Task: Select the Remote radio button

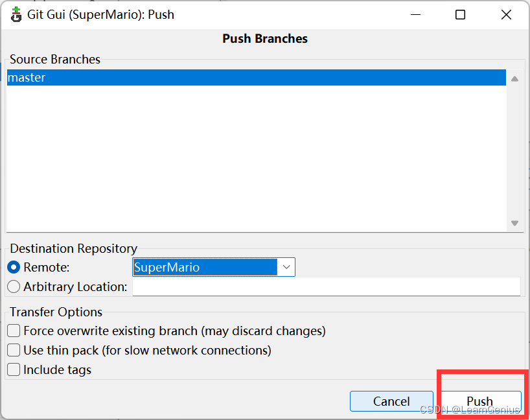Action: click(14, 268)
